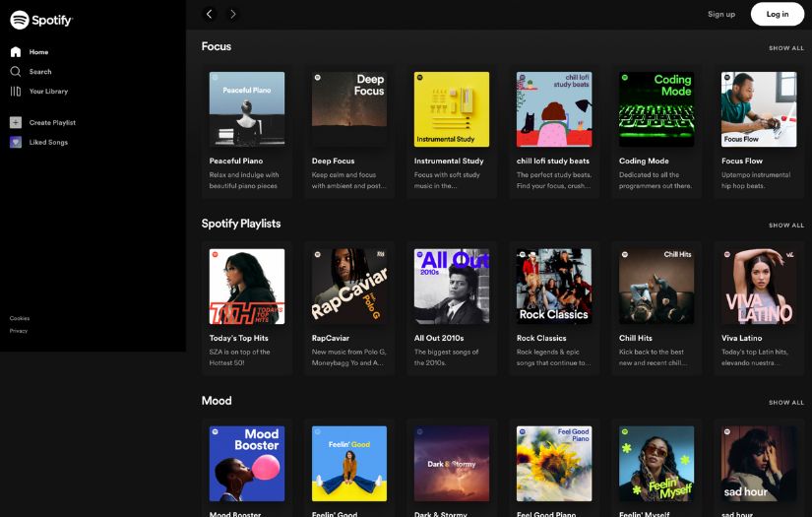The image size is (812, 517).
Task: Click 'Today's Top Hits' title text
Action: point(239,339)
